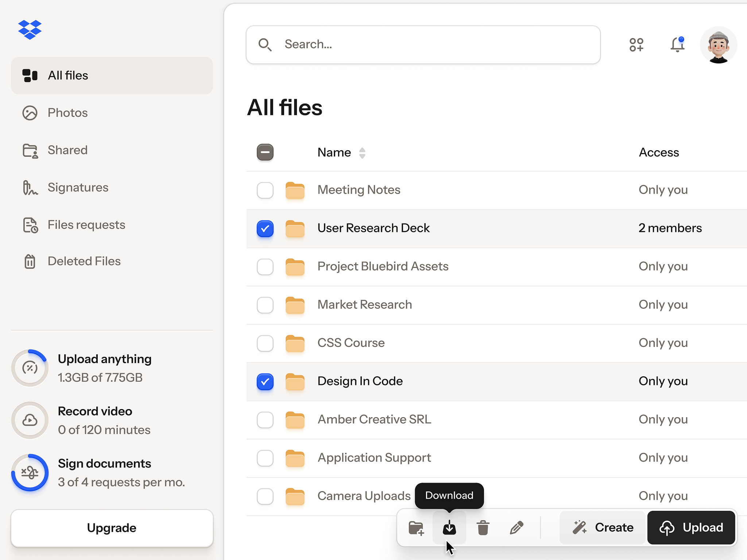The height and width of the screenshot is (560, 747).
Task: Check the Meeting Notes checkbox
Action: (x=265, y=190)
